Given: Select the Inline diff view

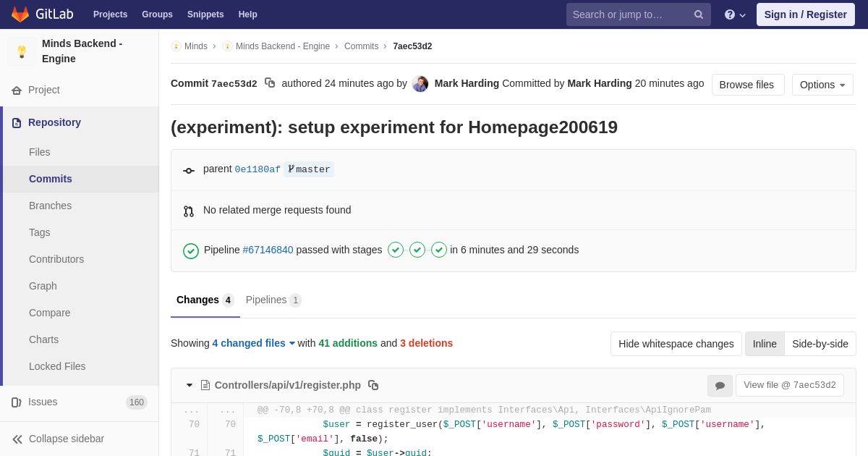Looking at the screenshot, I should 765,344.
